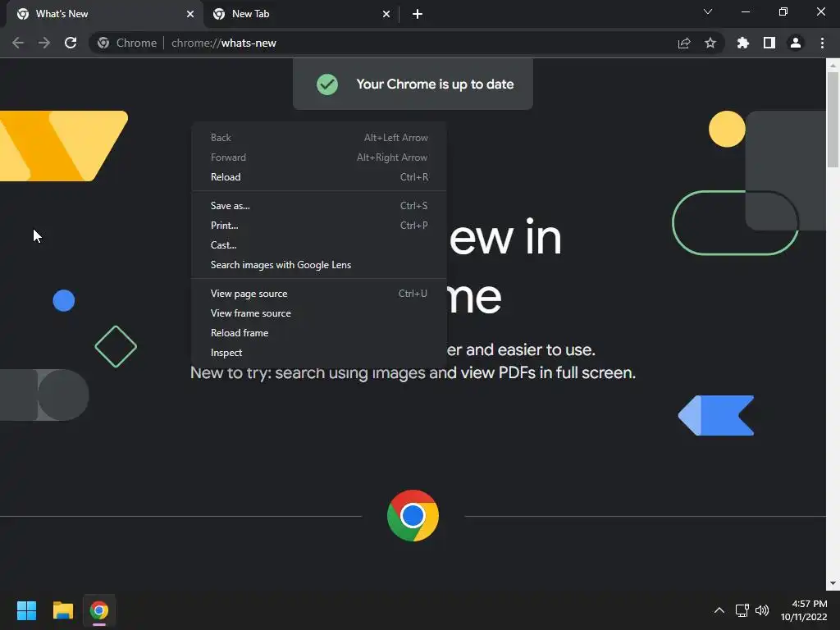Select Reload frame menu entry
This screenshot has height=630, width=840.
[x=319, y=333]
